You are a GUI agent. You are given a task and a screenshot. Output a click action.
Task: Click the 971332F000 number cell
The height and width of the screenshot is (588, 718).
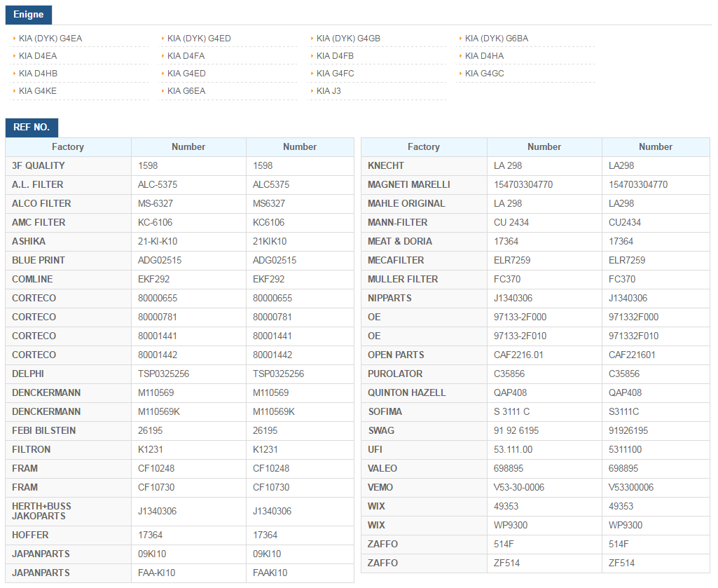pyautogui.click(x=656, y=317)
